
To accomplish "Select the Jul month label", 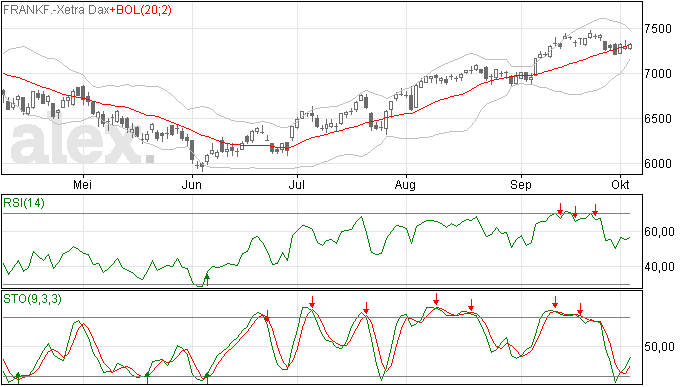I will click(297, 184).
